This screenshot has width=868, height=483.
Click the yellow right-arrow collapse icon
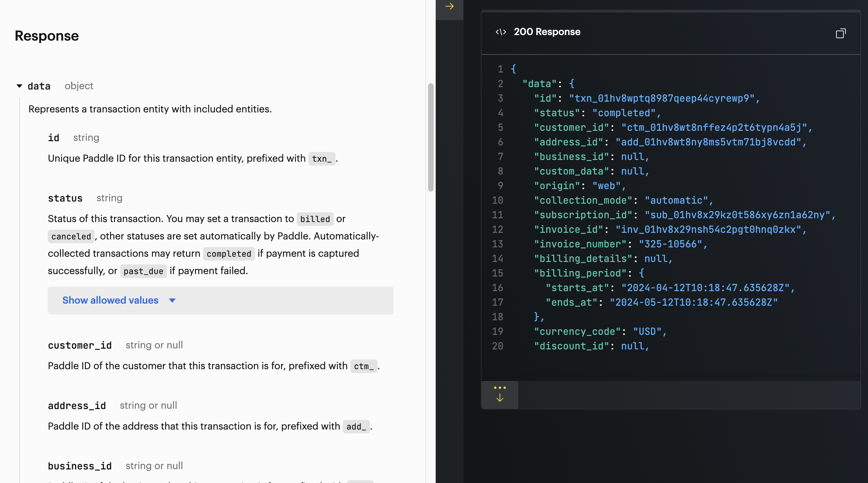click(449, 7)
